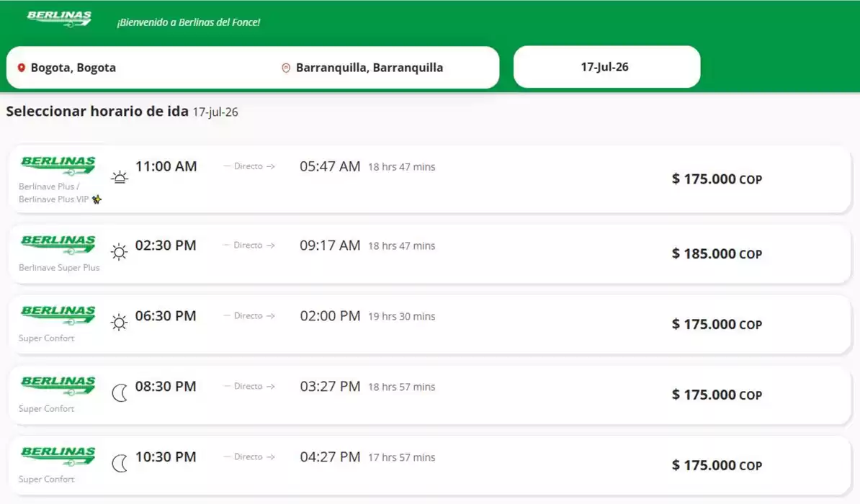Pick the 08:30 PM trip arriving 03:27 PM
The image size is (860, 504).
coord(429,395)
